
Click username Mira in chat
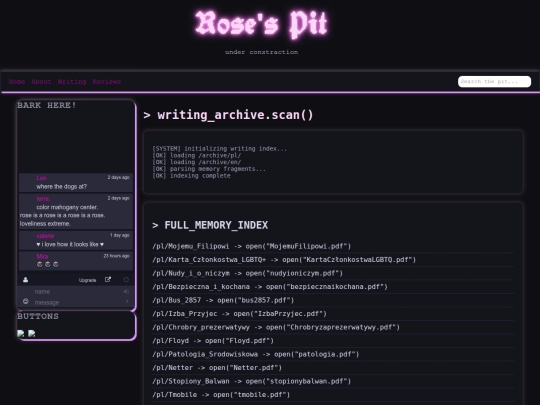click(42, 256)
